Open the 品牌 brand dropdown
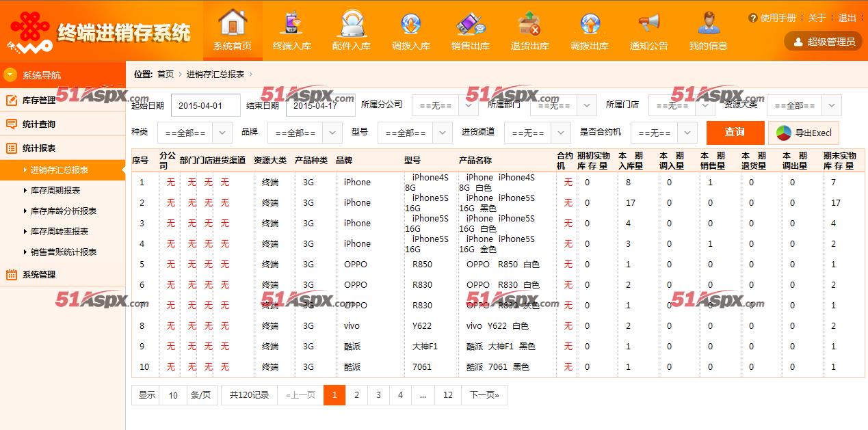The image size is (868, 430). pyautogui.click(x=304, y=133)
